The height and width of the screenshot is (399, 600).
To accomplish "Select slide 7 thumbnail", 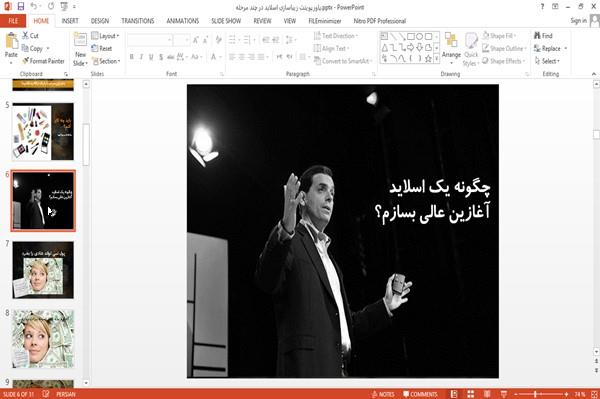I will point(43,270).
